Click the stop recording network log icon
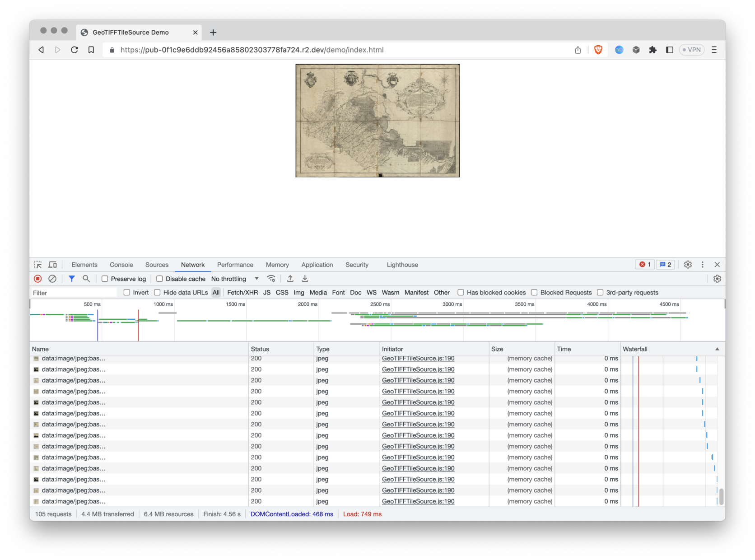The height and width of the screenshot is (560, 755). pyautogui.click(x=38, y=279)
